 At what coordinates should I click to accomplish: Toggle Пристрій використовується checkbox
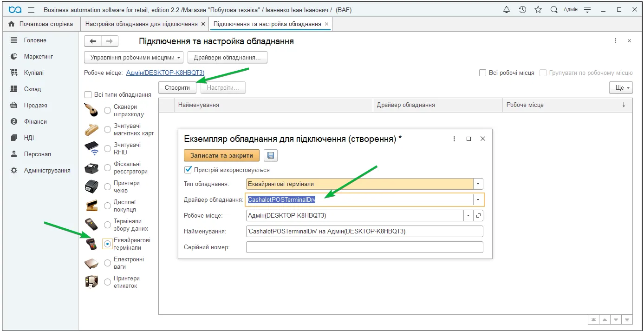point(188,170)
